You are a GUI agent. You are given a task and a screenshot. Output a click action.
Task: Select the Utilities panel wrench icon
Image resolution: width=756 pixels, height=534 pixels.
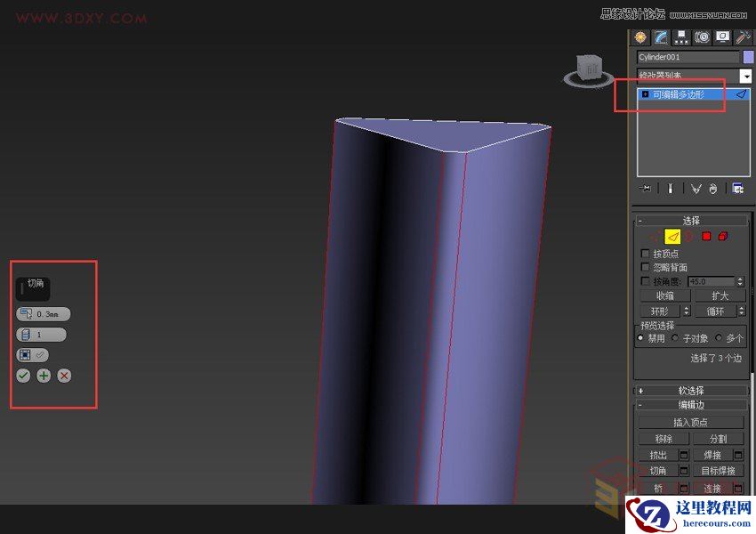[741, 36]
